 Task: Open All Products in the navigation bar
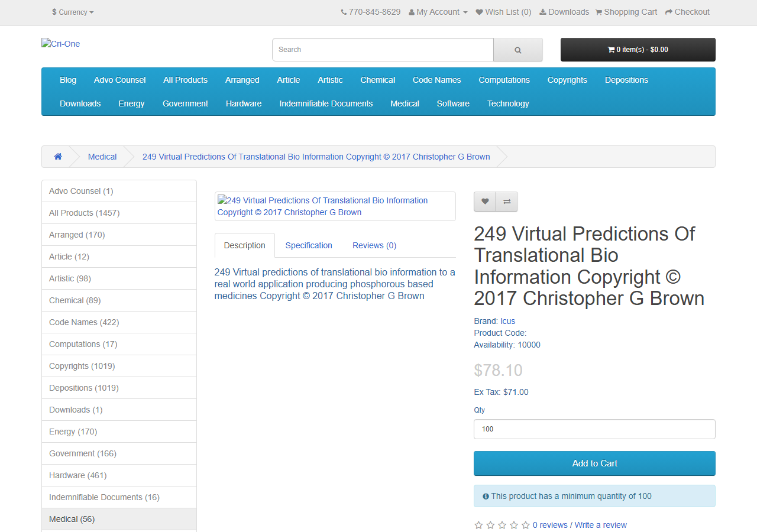click(186, 80)
